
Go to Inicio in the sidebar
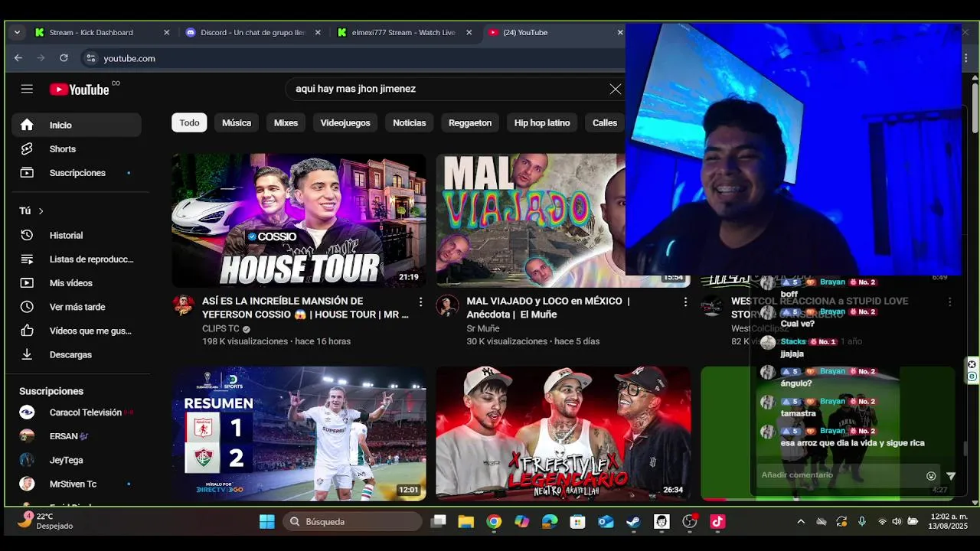pyautogui.click(x=77, y=125)
